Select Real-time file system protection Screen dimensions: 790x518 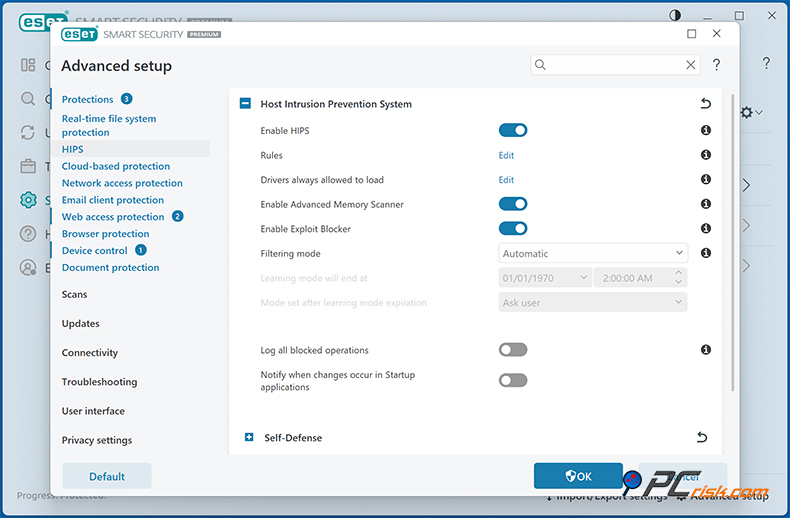(x=109, y=125)
